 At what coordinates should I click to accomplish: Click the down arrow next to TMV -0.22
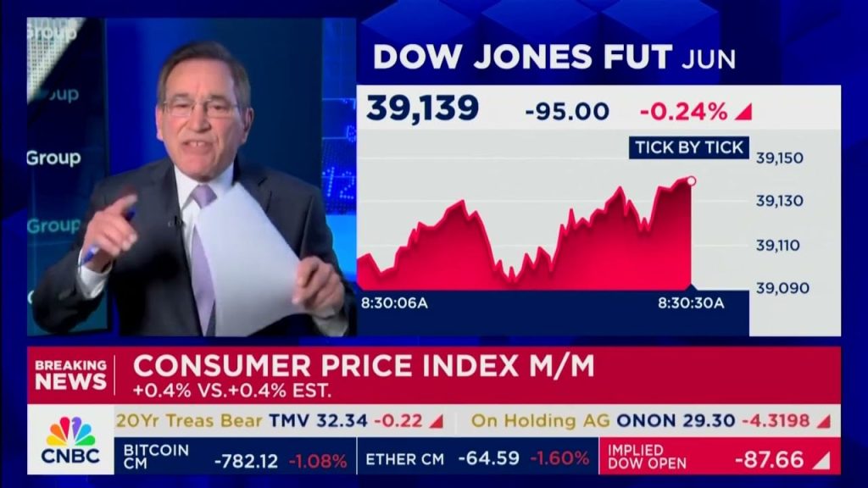point(435,421)
